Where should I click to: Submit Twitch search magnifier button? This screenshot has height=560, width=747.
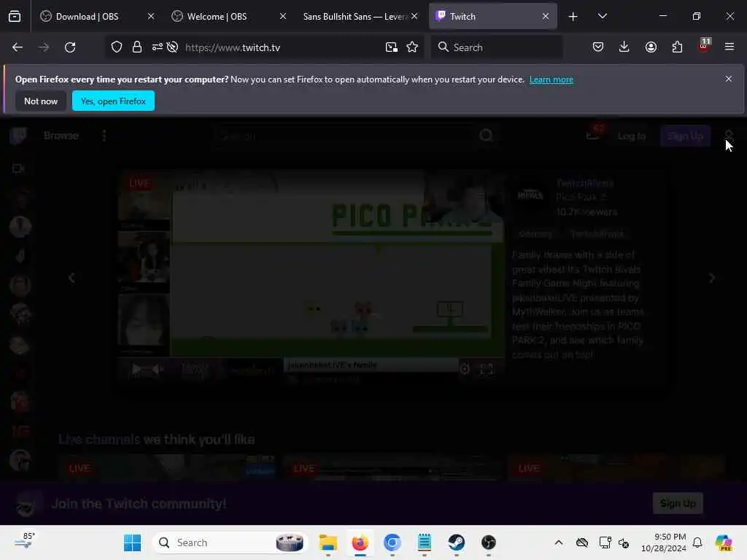click(486, 136)
